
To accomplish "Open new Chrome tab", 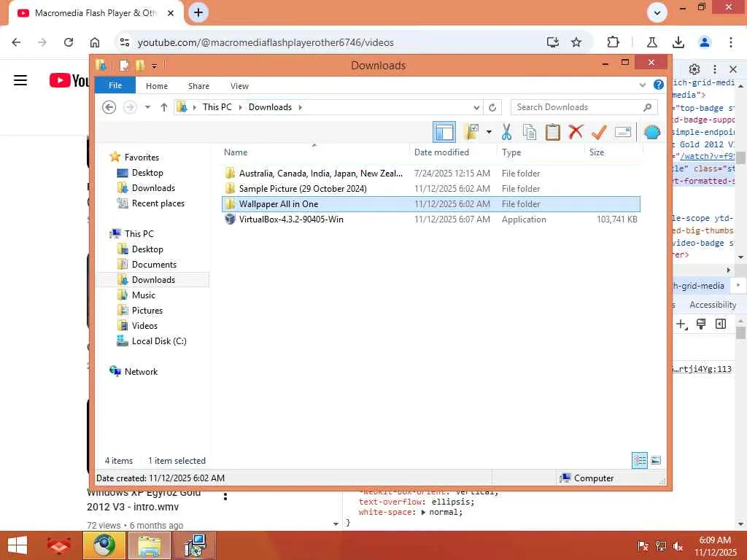I will pyautogui.click(x=198, y=12).
